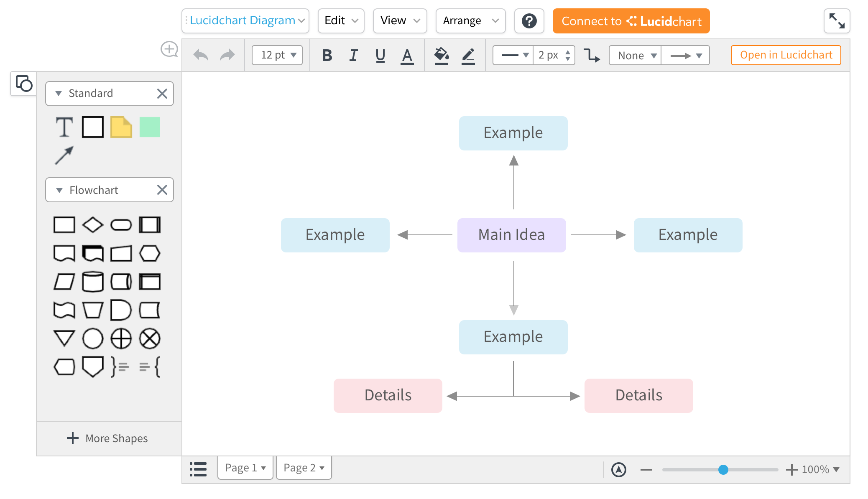Toggle italic text formatting
This screenshot has height=499, width=868.
coord(354,55)
